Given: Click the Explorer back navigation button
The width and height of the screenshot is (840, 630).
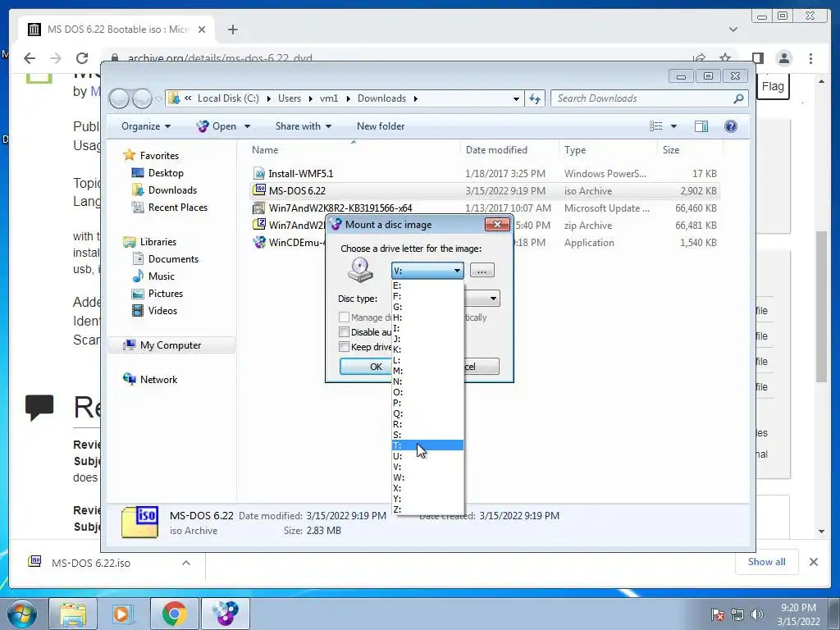Looking at the screenshot, I should (119, 98).
